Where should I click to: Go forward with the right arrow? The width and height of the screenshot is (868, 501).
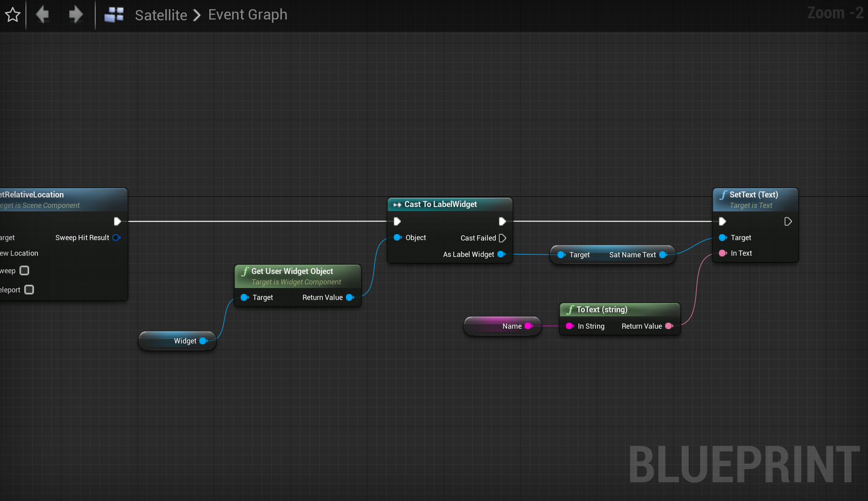click(x=76, y=14)
